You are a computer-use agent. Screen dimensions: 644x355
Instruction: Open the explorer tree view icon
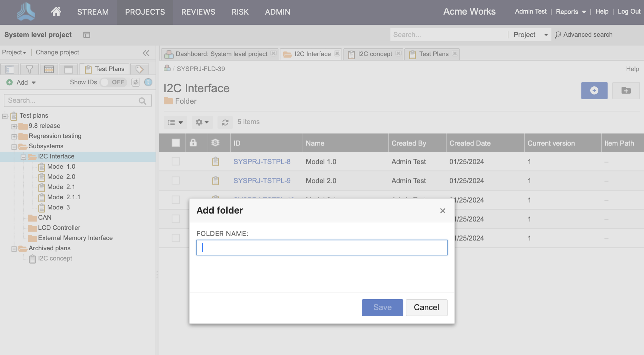click(10, 69)
